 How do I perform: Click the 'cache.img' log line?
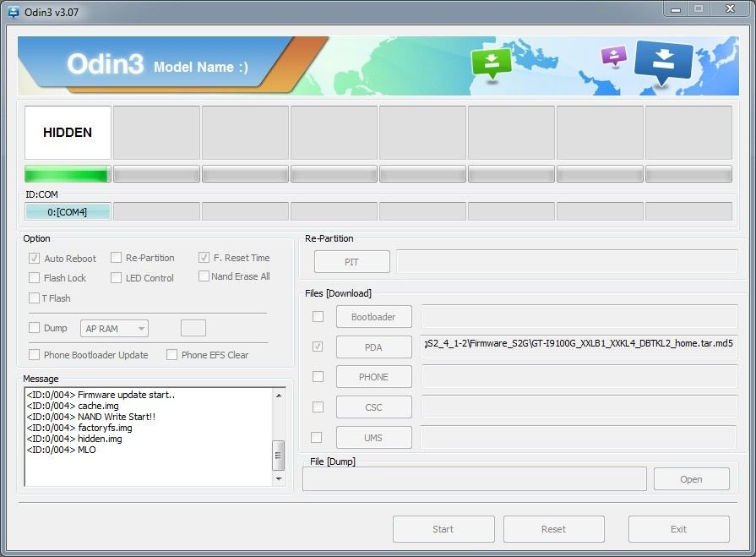tap(73, 406)
